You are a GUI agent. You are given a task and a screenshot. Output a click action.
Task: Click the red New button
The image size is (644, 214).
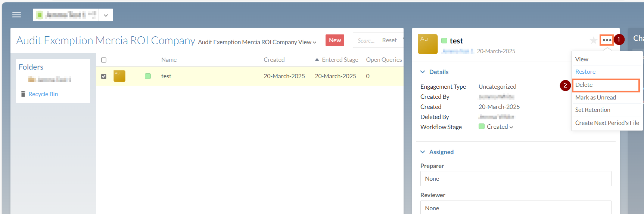tap(335, 40)
